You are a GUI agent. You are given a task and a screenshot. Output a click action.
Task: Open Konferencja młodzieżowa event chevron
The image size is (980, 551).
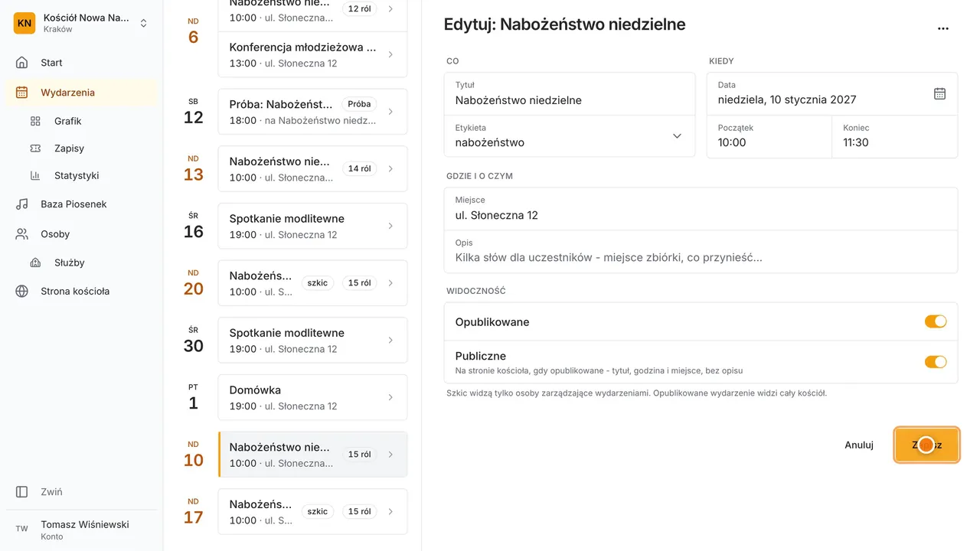click(390, 54)
